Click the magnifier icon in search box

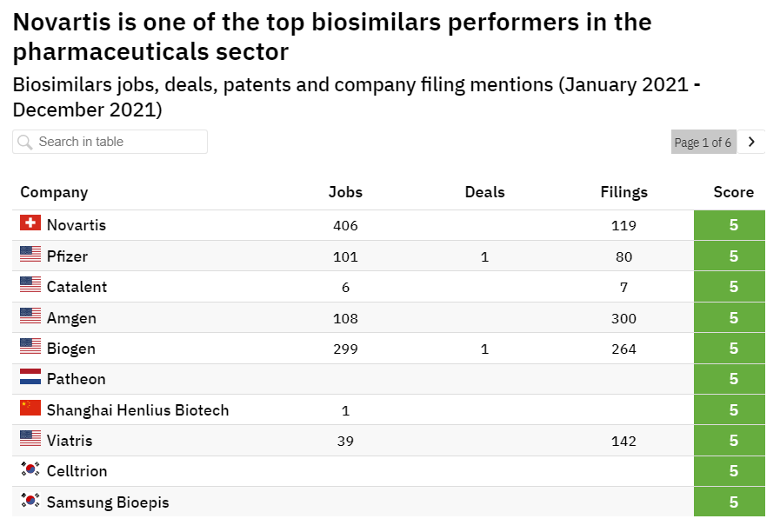(x=25, y=142)
